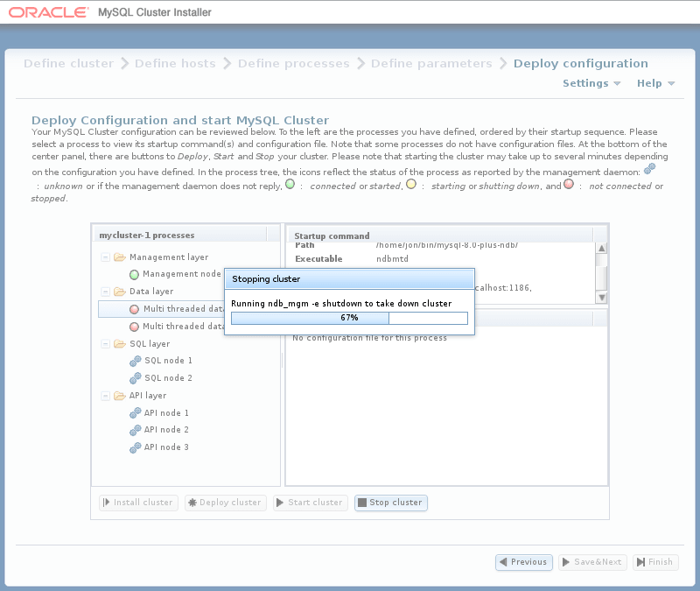Go to Define hosts step

point(175,63)
